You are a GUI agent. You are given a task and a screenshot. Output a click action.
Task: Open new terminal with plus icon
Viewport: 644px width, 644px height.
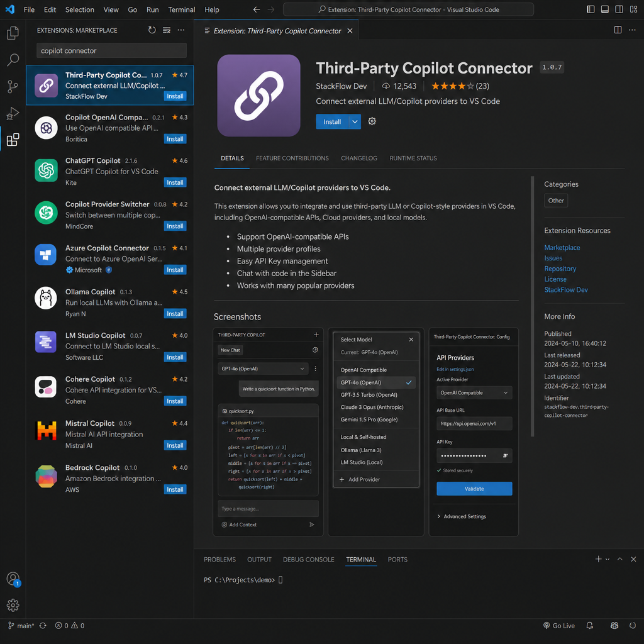[x=598, y=559]
